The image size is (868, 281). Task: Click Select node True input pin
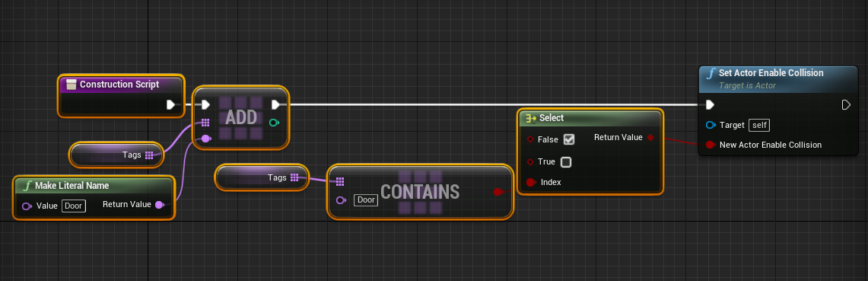(529, 162)
